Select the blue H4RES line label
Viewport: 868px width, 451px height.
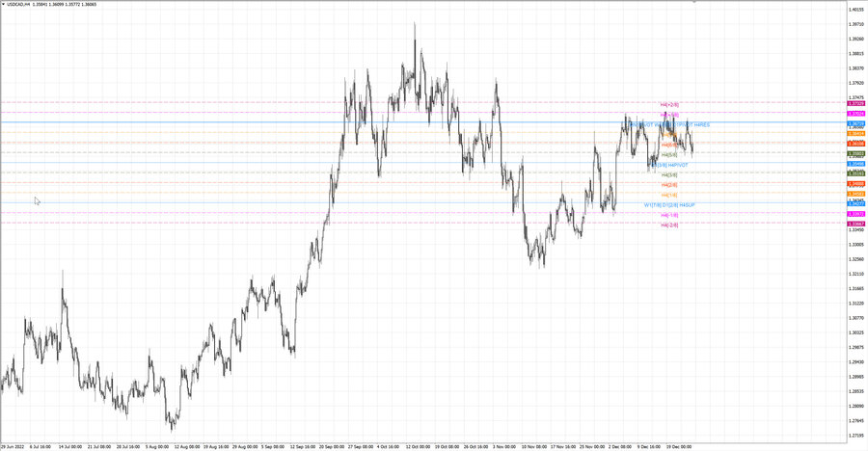tap(701, 125)
